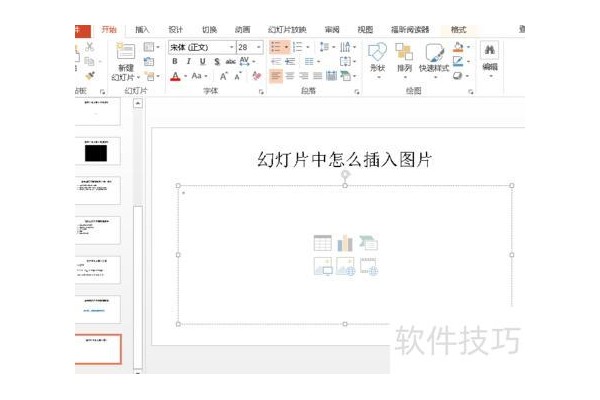The image size is (600, 400).
Task: Open the font size 28 dropdown
Action: (259, 47)
